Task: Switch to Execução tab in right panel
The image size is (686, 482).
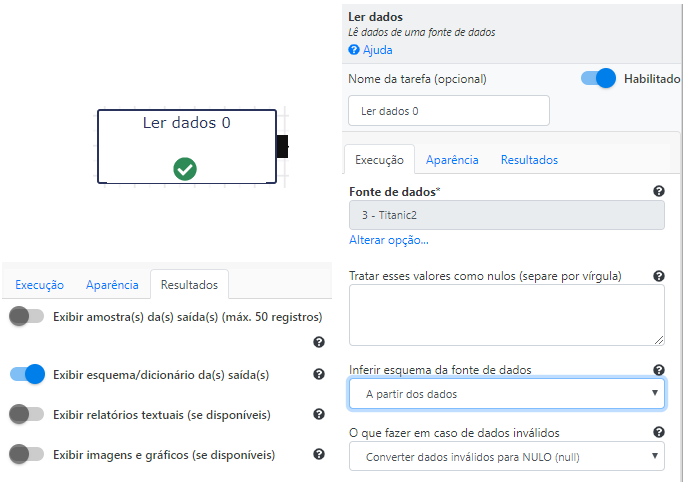Action: (x=379, y=160)
